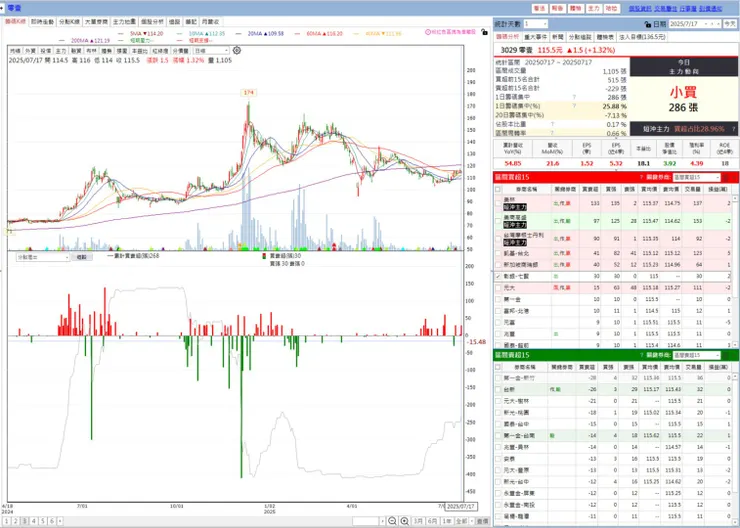Zoom in the chart with plus magnifier
Viewport: 740px width, 528px height.
(x=404, y=521)
